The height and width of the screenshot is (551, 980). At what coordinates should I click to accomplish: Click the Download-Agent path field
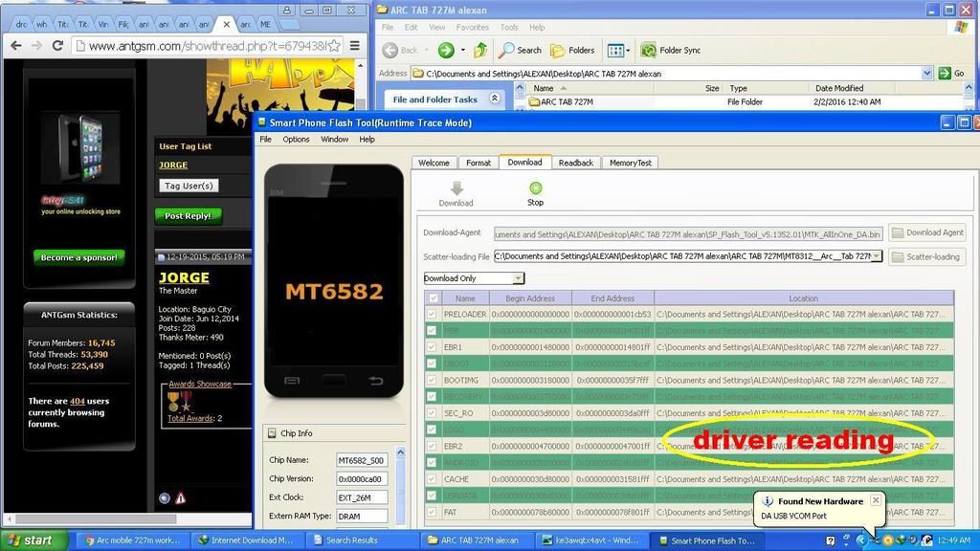(x=688, y=233)
